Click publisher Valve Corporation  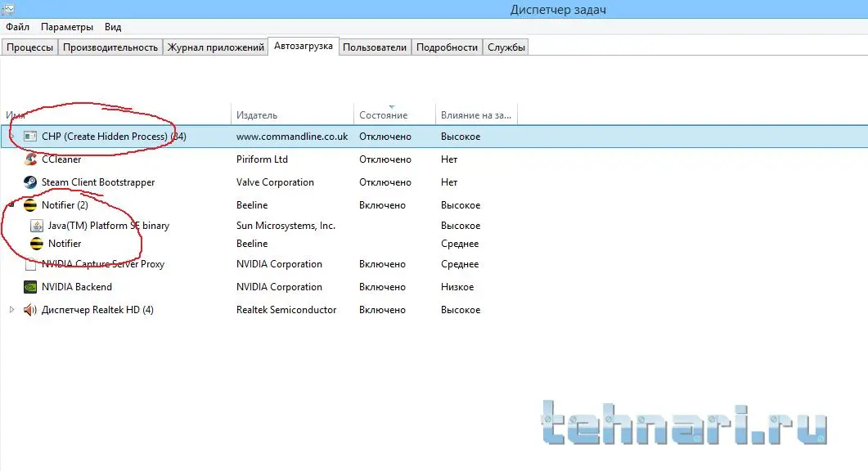point(275,182)
